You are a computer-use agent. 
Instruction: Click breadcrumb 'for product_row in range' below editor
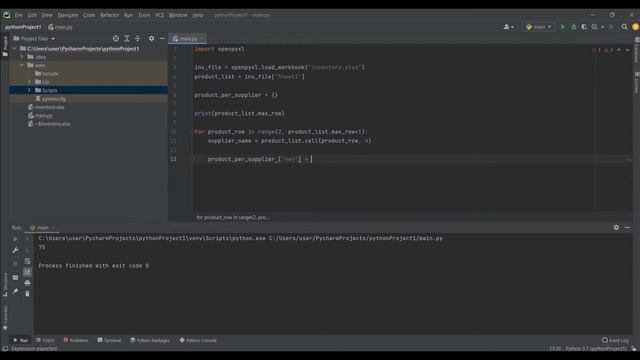(233, 218)
